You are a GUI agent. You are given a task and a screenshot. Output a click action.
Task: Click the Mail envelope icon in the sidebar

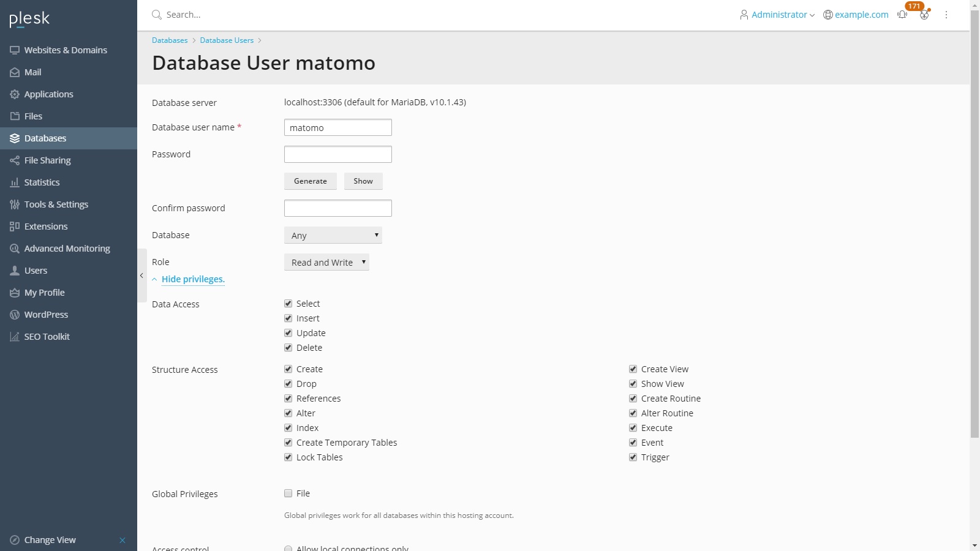(x=15, y=72)
